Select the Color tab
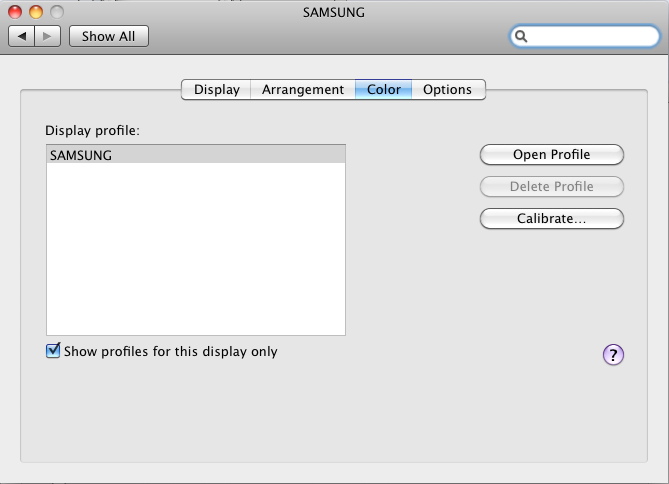This screenshot has height=484, width=669. point(383,89)
